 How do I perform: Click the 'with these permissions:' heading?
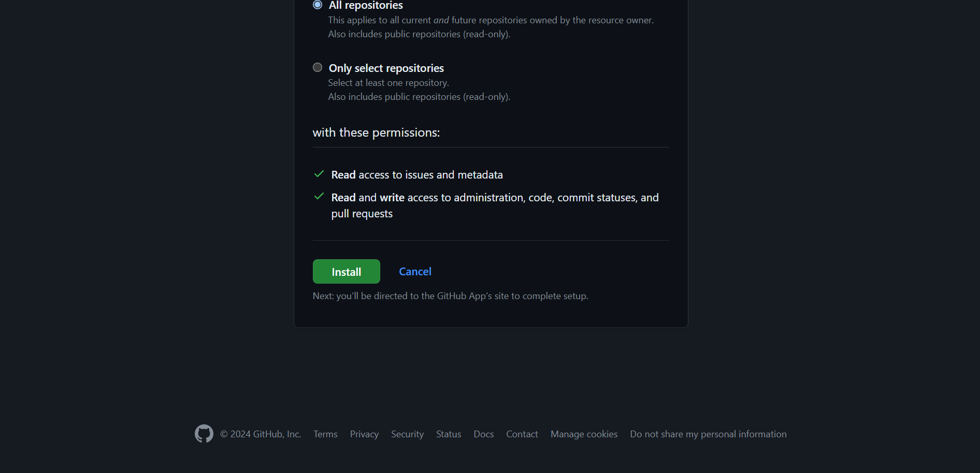[376, 132]
